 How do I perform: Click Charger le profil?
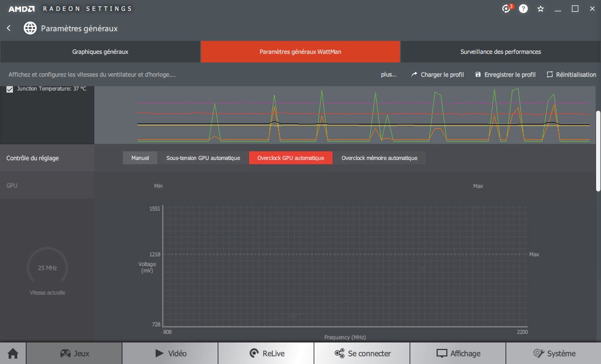click(437, 75)
